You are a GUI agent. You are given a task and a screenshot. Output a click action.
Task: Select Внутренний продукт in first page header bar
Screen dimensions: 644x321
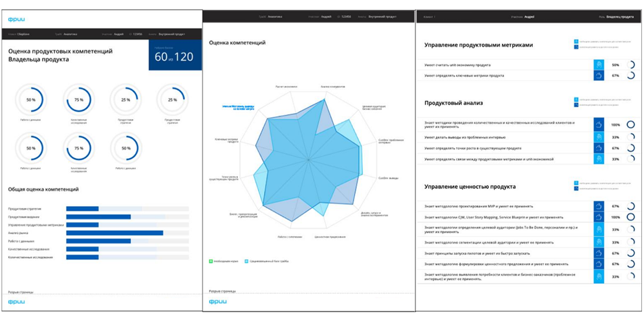173,34
